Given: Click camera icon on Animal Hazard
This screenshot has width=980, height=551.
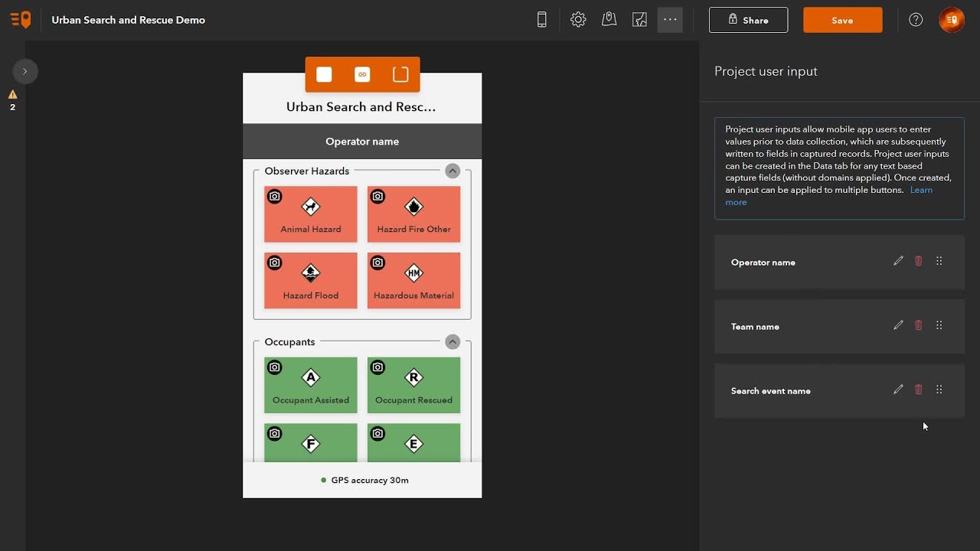Looking at the screenshot, I should [x=274, y=197].
